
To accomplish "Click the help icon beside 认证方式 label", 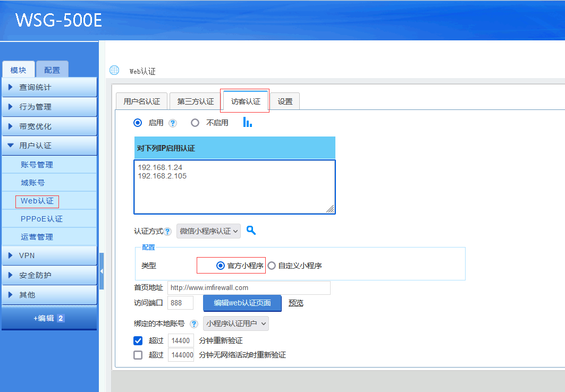I will point(167,232).
